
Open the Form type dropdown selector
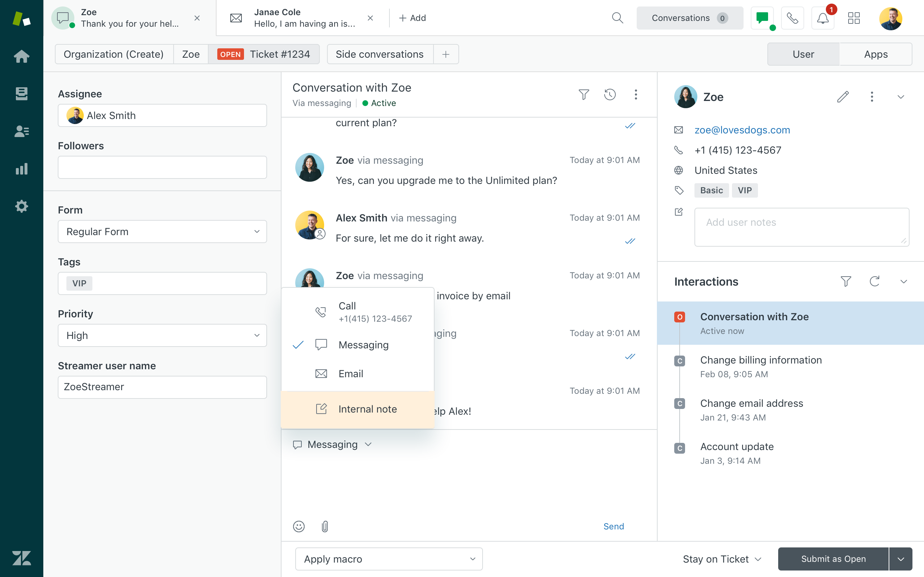point(162,231)
